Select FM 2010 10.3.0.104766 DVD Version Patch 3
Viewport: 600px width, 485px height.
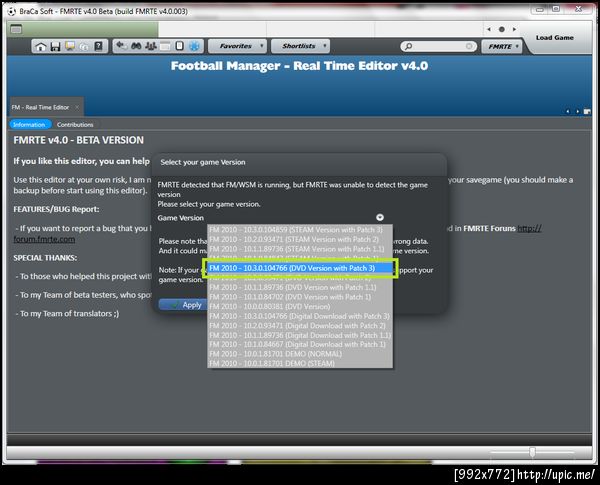pos(300,268)
